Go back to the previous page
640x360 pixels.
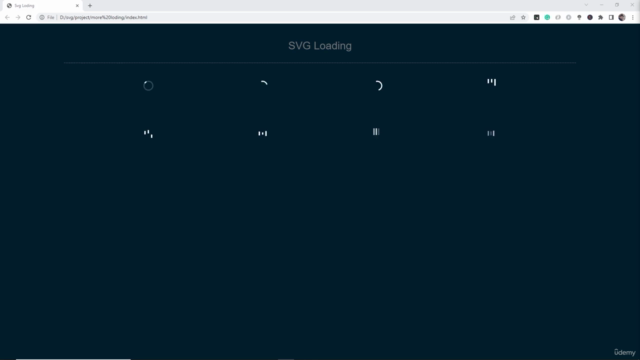(x=7, y=18)
